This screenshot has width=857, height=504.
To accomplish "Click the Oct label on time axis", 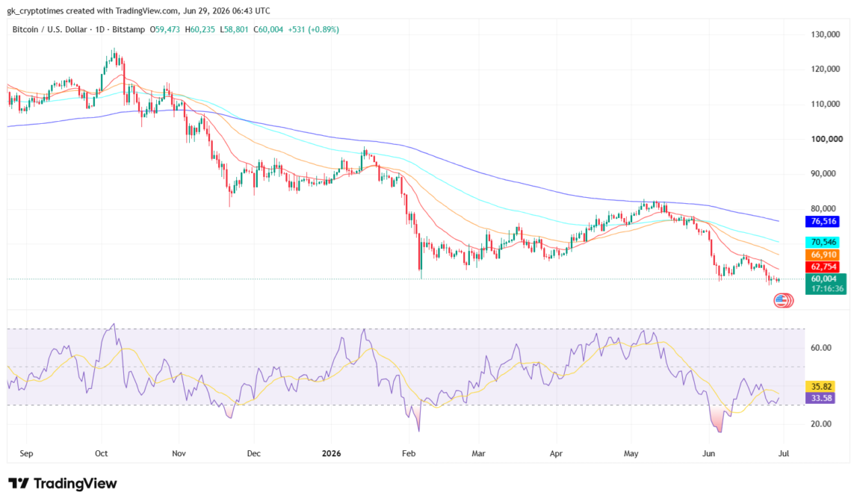I will 101,454.
